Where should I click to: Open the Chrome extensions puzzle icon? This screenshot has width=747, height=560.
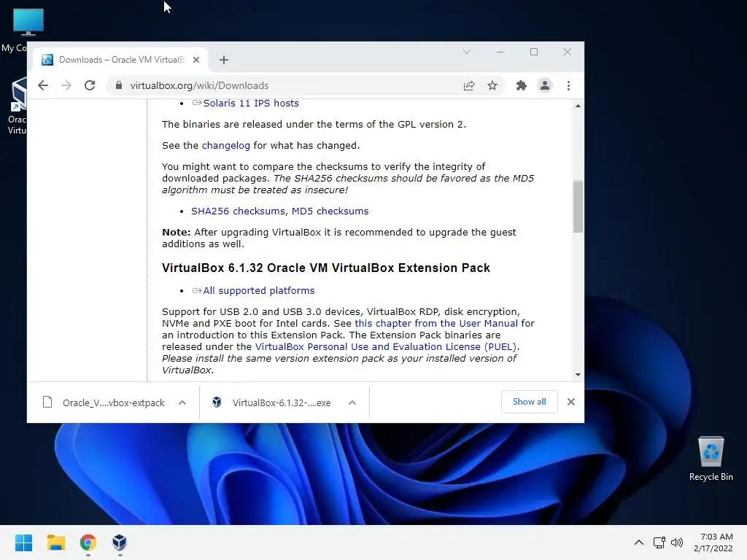point(521,85)
